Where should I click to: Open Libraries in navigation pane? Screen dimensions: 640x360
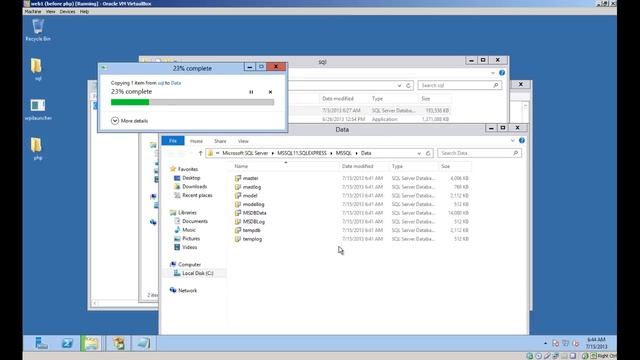pos(187,213)
